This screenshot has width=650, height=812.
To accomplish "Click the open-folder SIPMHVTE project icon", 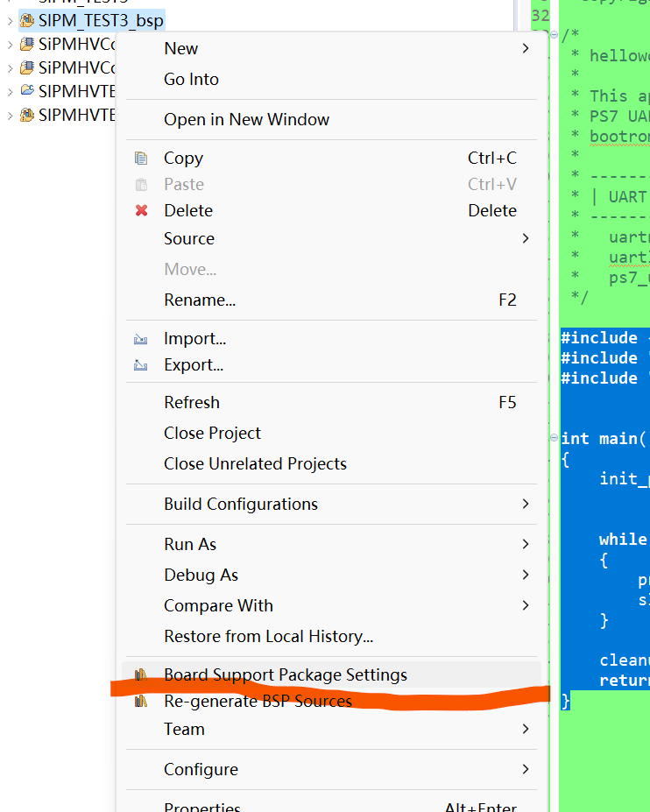I will (x=27, y=90).
